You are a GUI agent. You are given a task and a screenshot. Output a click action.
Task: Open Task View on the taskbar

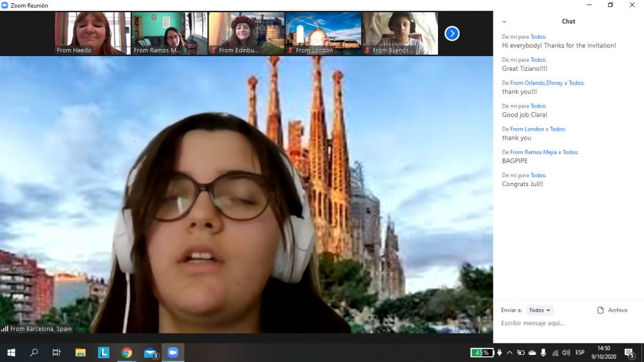(x=57, y=352)
